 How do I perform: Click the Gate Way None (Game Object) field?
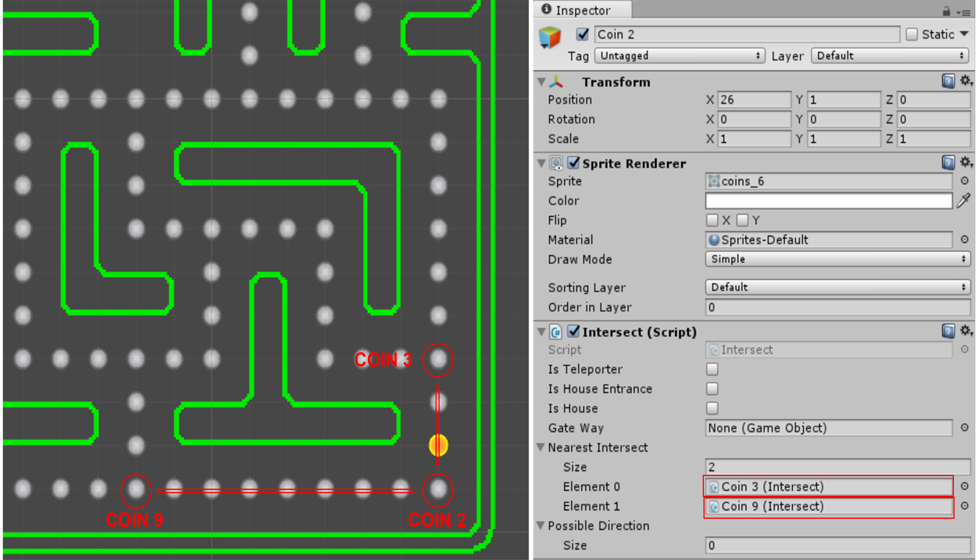[x=829, y=428]
